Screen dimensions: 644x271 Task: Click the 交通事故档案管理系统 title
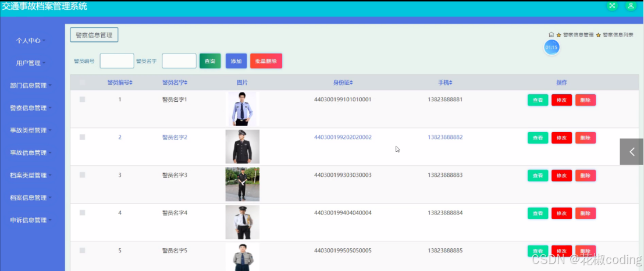point(44,6)
